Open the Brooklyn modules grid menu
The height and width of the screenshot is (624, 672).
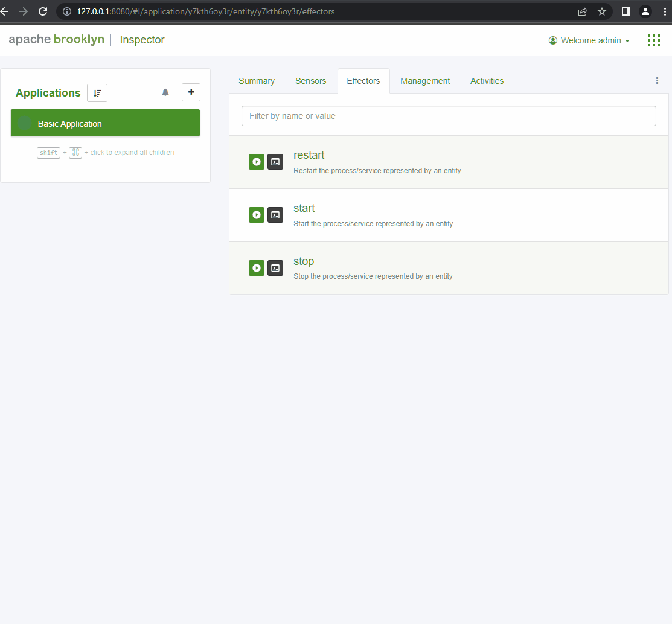coord(653,40)
